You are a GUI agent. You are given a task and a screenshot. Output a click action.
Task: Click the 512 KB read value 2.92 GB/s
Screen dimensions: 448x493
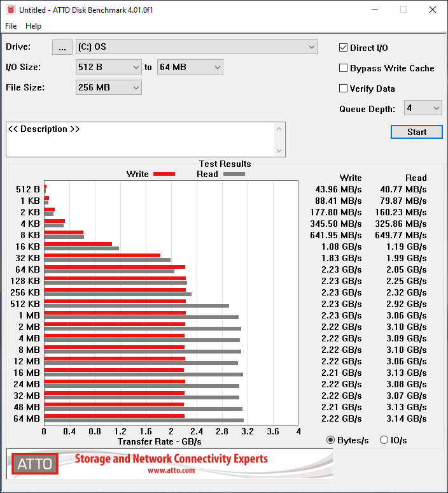pyautogui.click(x=407, y=304)
